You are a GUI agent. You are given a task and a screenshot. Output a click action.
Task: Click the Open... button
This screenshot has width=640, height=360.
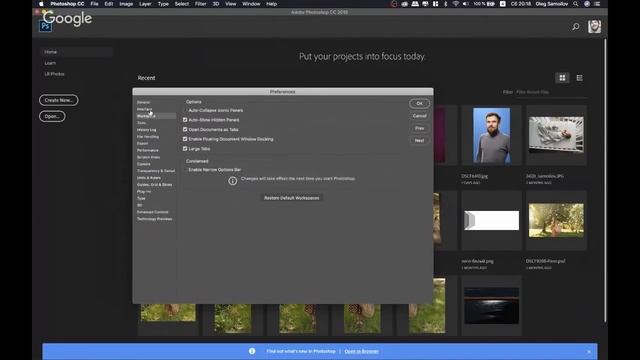point(52,116)
